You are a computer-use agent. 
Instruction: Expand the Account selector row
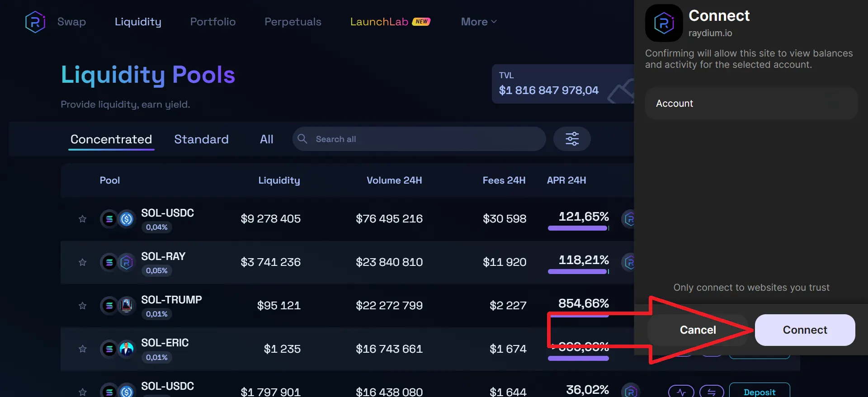pos(751,104)
